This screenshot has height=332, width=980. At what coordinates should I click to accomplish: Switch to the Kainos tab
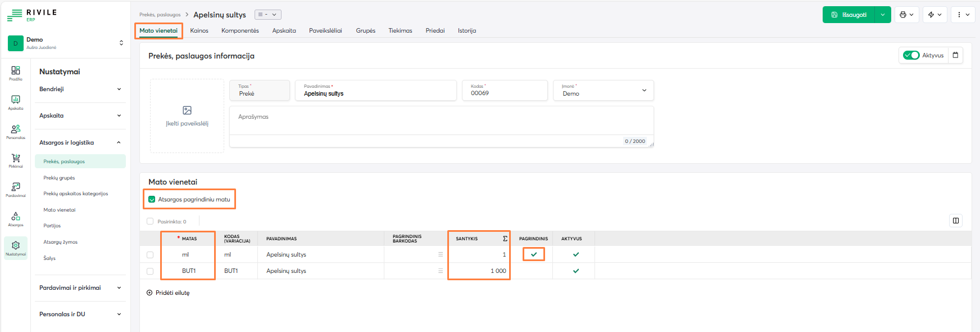199,30
